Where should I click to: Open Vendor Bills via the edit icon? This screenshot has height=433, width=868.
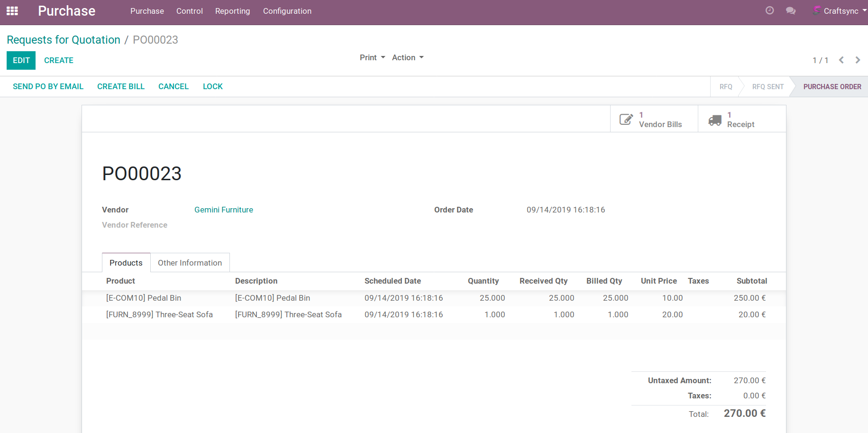[x=626, y=120]
